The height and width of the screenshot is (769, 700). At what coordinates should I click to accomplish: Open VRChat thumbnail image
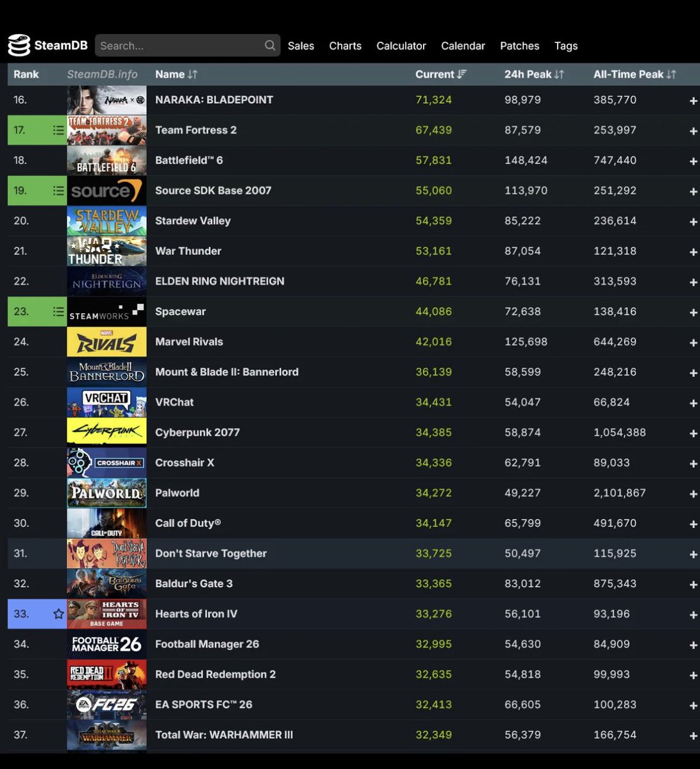[x=106, y=402]
